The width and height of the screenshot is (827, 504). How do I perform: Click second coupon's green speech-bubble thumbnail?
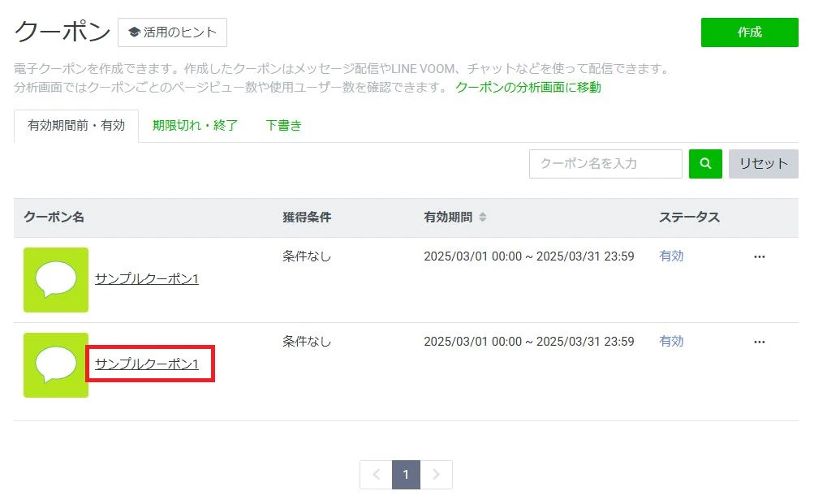[56, 365]
